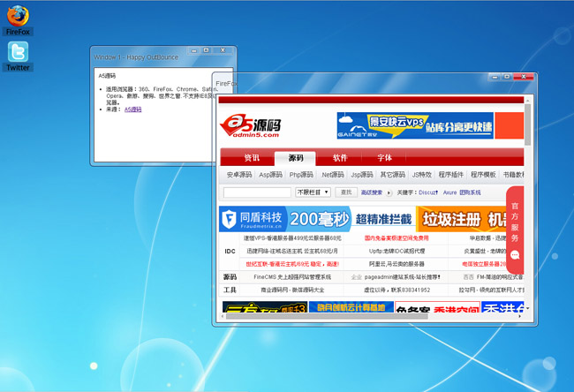Click the 虚位以待 contact link
Image resolution: width=574 pixels, height=392 pixels.
[x=397, y=290]
